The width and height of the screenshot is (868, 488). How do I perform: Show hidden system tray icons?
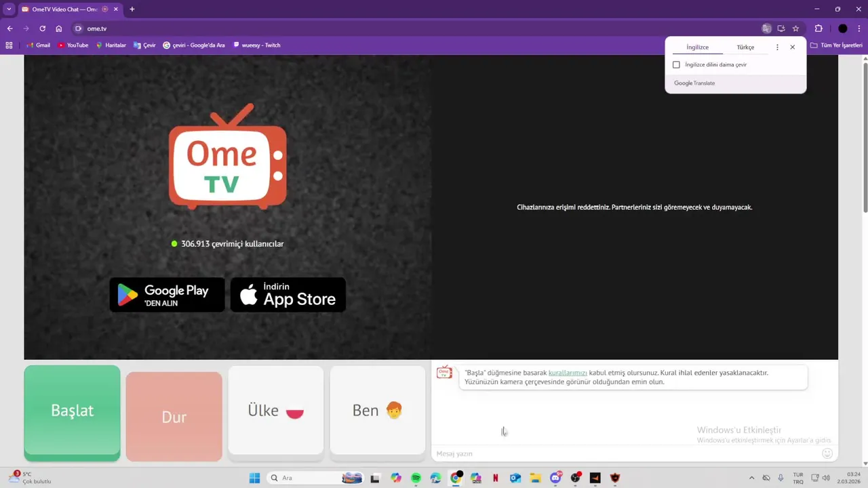[751, 478]
